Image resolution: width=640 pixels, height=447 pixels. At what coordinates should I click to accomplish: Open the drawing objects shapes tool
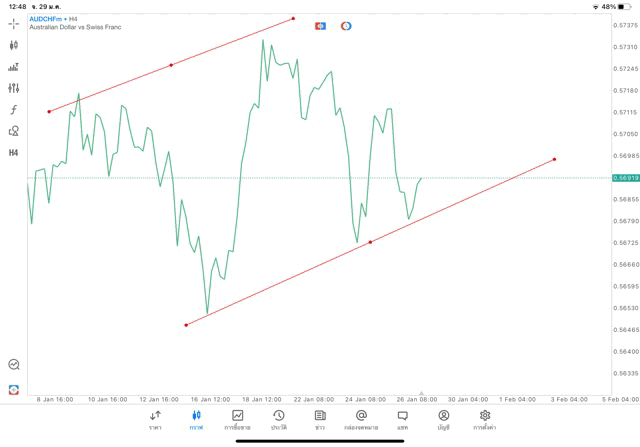14,131
